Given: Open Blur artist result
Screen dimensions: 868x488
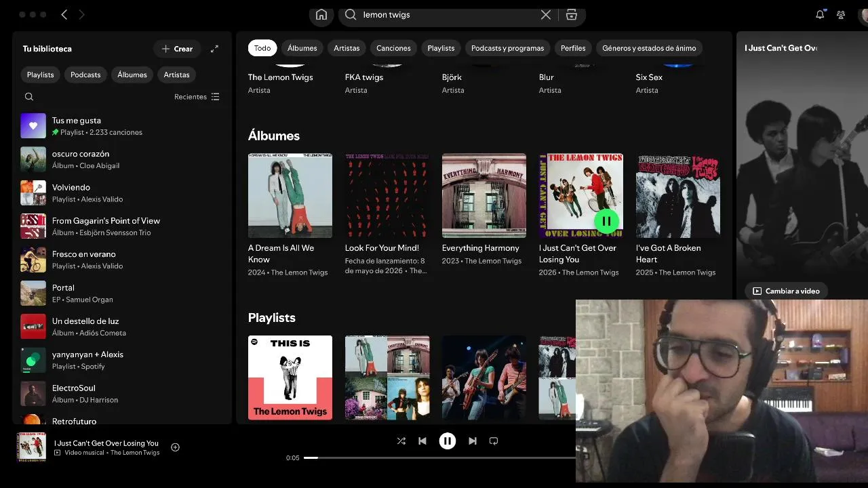Looking at the screenshot, I should pyautogui.click(x=547, y=77).
